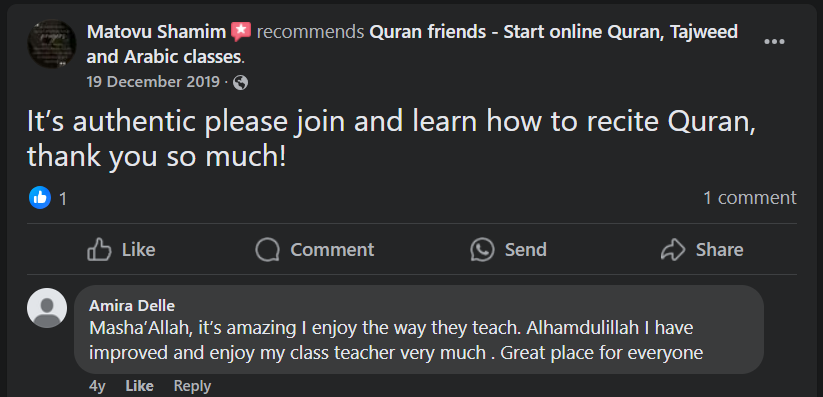This screenshot has width=823, height=397.
Task: Open the Quran friends page link
Action: [x=412, y=45]
